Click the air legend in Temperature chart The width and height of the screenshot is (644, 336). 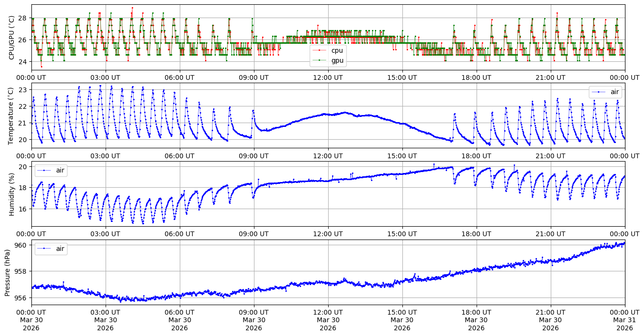(605, 92)
